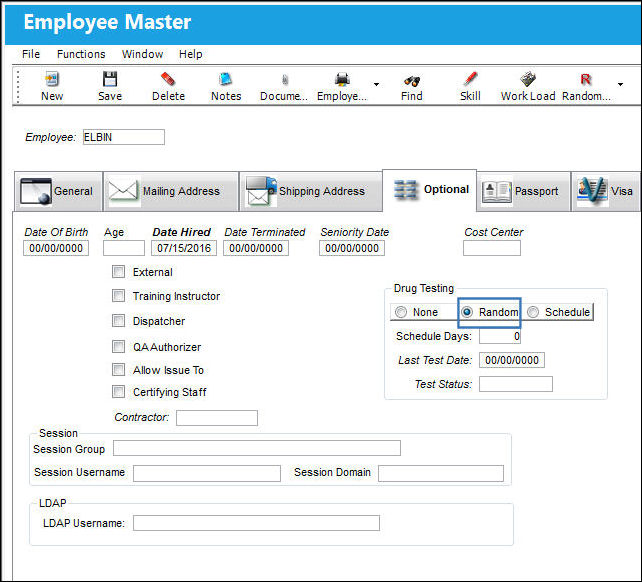
Task: Click the toolbar drag handle grip
Action: 18,86
